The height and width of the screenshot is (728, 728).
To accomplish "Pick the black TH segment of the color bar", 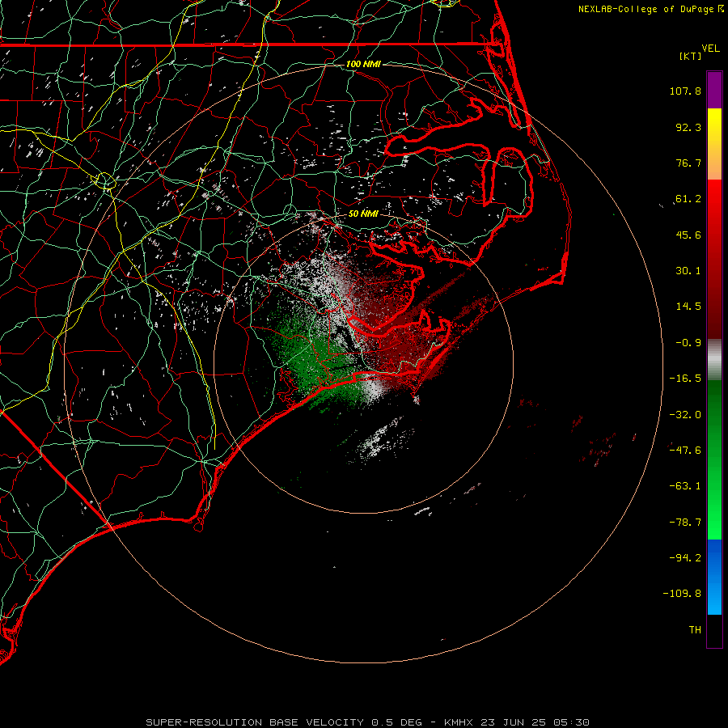I will [x=714, y=630].
